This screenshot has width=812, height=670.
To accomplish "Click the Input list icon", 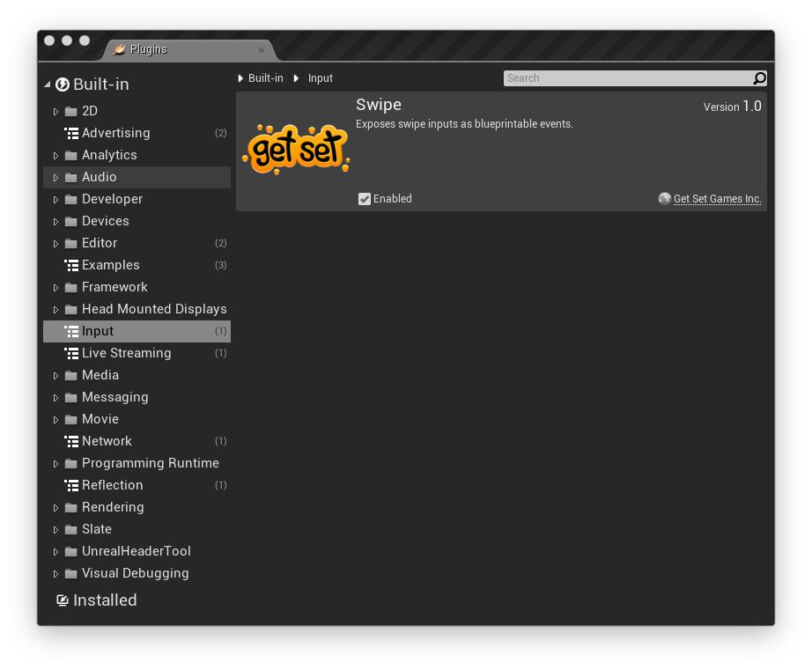I will click(71, 331).
